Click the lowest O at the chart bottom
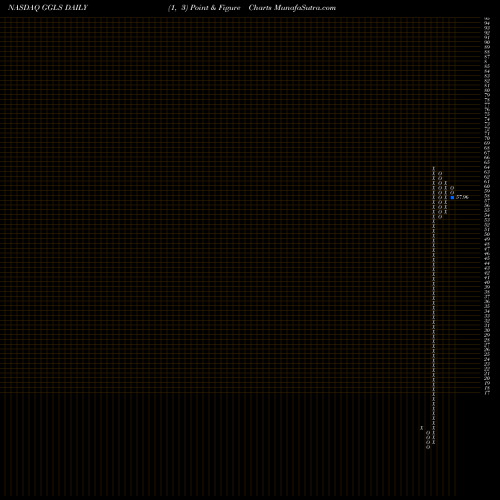Image resolution: width=500 pixels, height=500 pixels. tap(428, 447)
